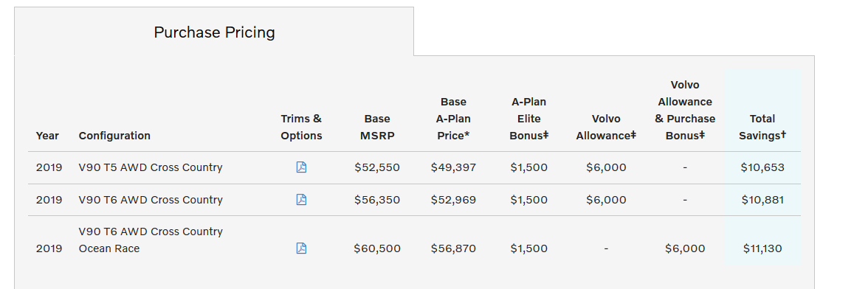Select the Purchase Pricing tab
The height and width of the screenshot is (289, 868).
pyautogui.click(x=214, y=32)
